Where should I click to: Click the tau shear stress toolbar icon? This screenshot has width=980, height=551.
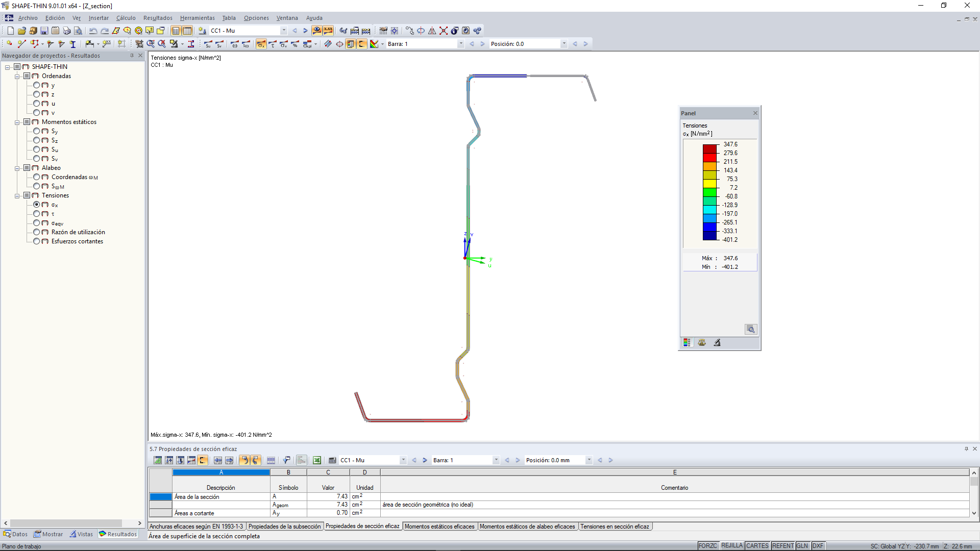[272, 44]
